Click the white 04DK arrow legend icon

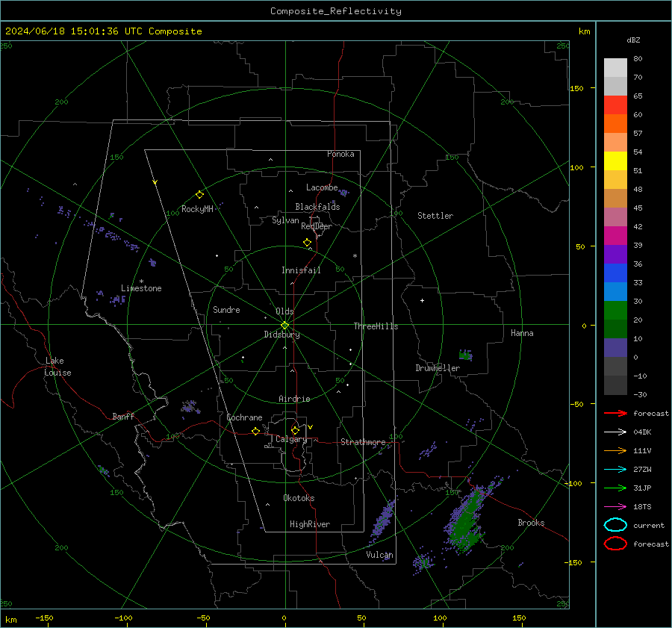point(615,432)
